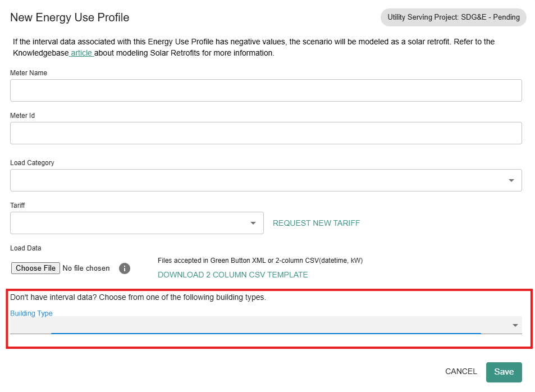
Task: Click into the Meter Name text field
Action: (x=266, y=90)
